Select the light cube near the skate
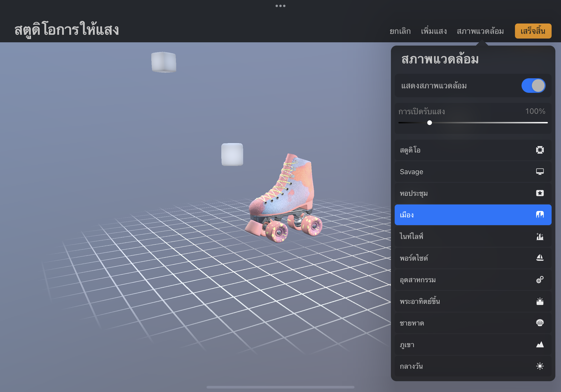Screen dimensions: 561x392 coord(232,154)
